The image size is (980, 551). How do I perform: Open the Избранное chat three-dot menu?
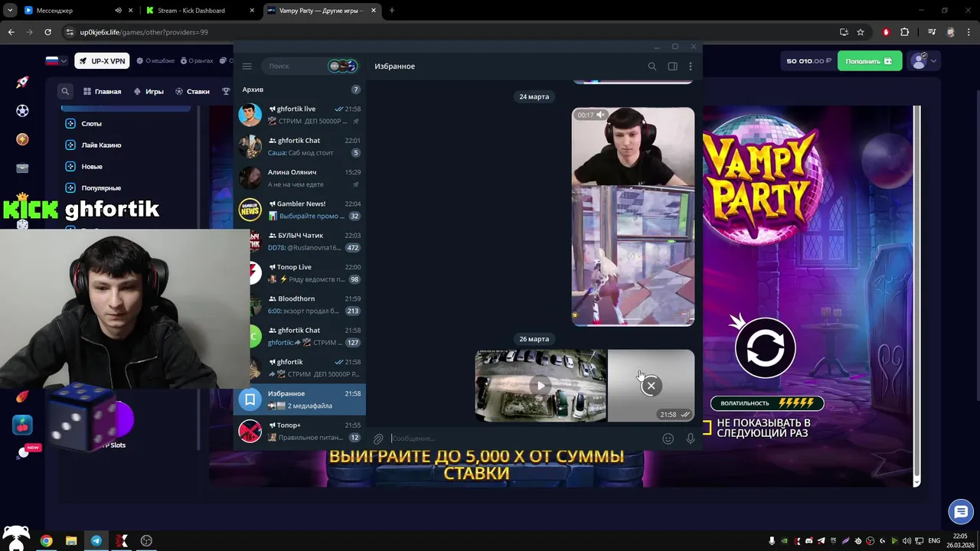coord(690,67)
